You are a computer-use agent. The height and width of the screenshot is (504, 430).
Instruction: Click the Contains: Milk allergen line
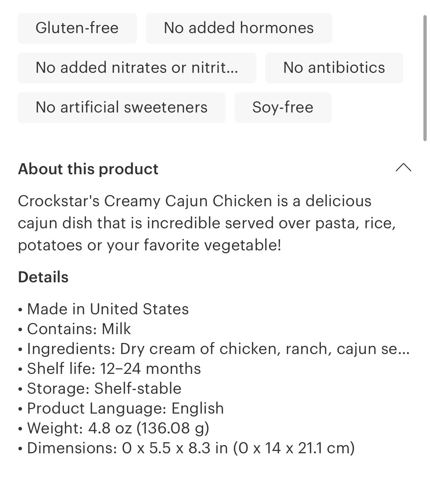point(79,329)
